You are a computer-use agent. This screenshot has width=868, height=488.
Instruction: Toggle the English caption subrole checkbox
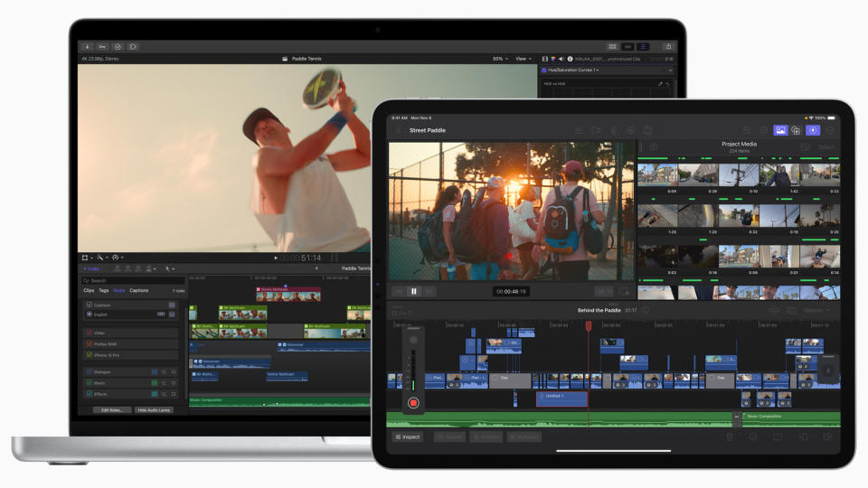click(90, 314)
